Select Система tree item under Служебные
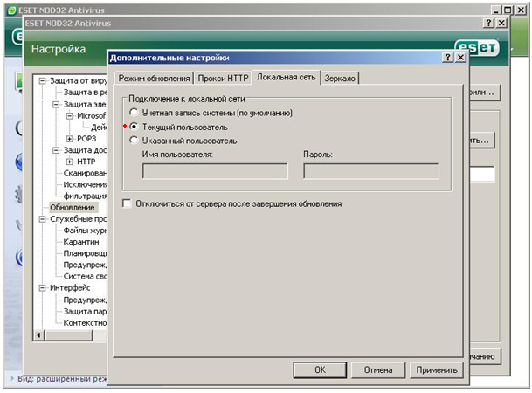 85,276
